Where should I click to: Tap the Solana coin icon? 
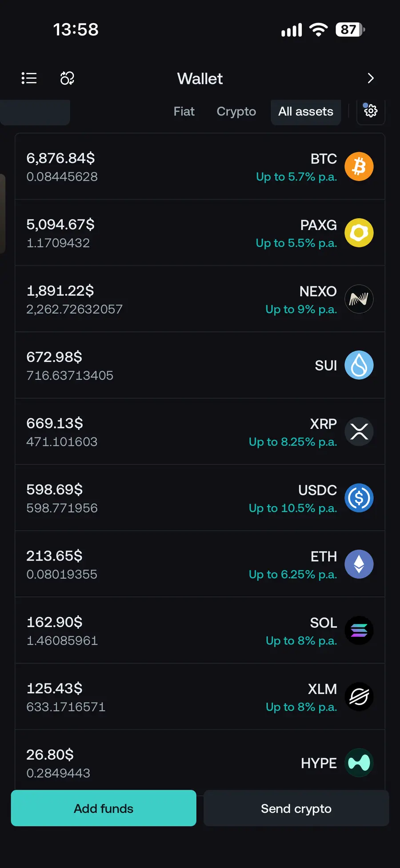pos(359,630)
